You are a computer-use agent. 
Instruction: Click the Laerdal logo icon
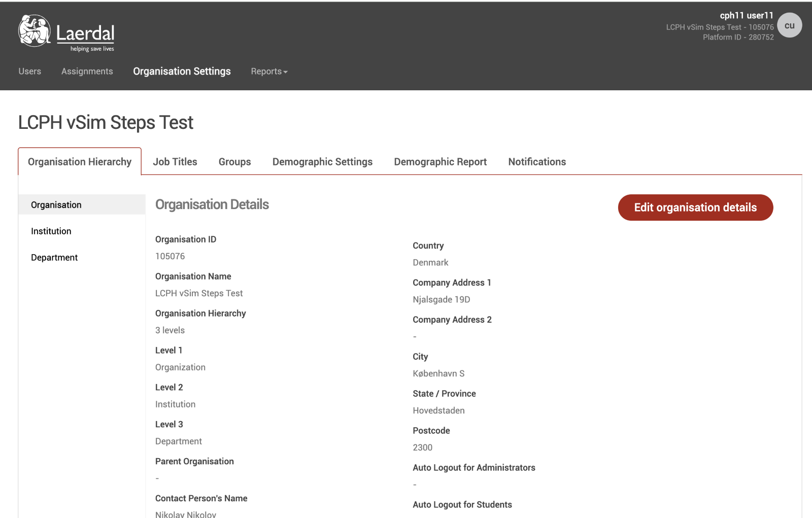35,31
